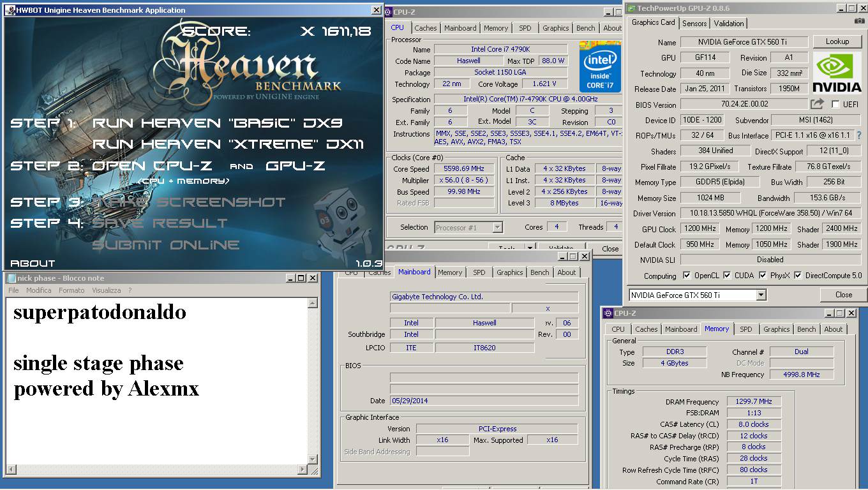Open Notepad Visualizza menu

[x=106, y=290]
